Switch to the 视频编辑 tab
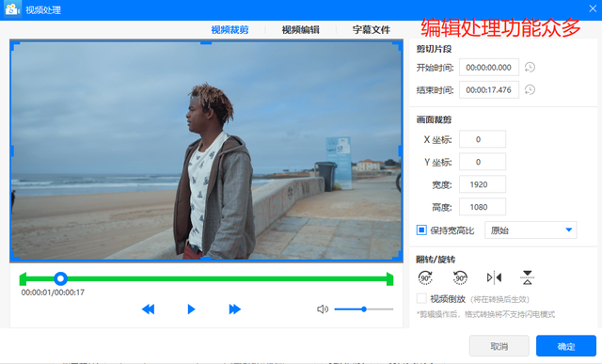Screen dimensions: 602x364 [x=301, y=29]
